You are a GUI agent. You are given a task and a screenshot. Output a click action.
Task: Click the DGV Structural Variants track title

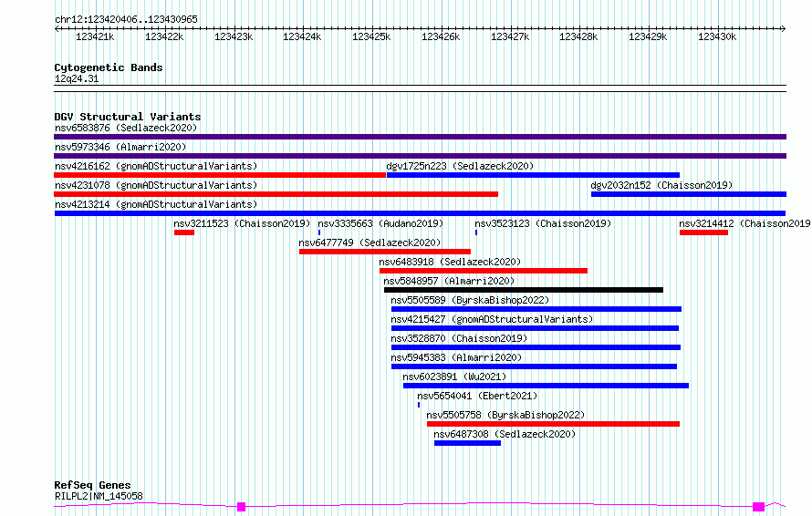point(128,117)
